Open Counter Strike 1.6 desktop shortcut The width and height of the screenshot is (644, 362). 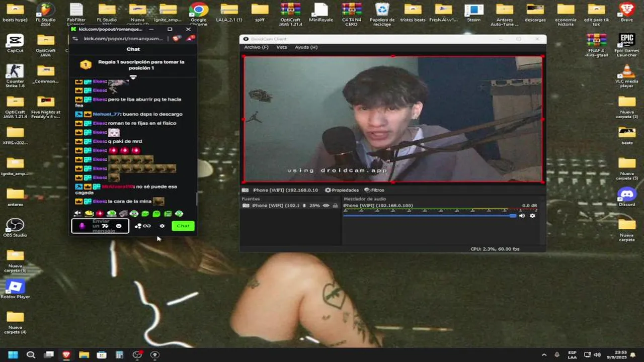[15, 76]
